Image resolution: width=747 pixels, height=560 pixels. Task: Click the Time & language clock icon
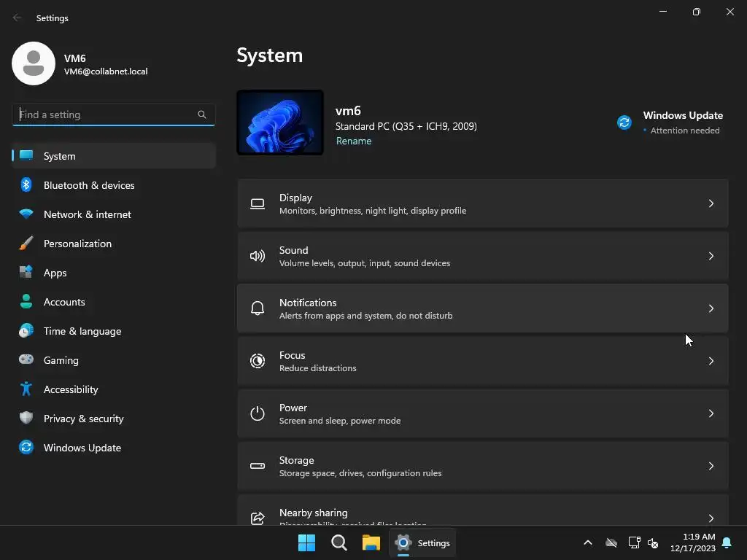point(26,330)
